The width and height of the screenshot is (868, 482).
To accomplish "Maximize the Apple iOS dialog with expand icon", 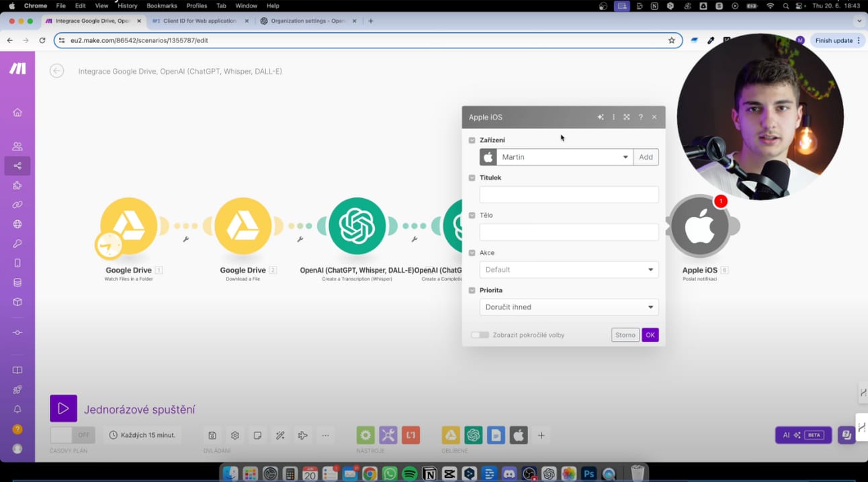I will pyautogui.click(x=627, y=117).
